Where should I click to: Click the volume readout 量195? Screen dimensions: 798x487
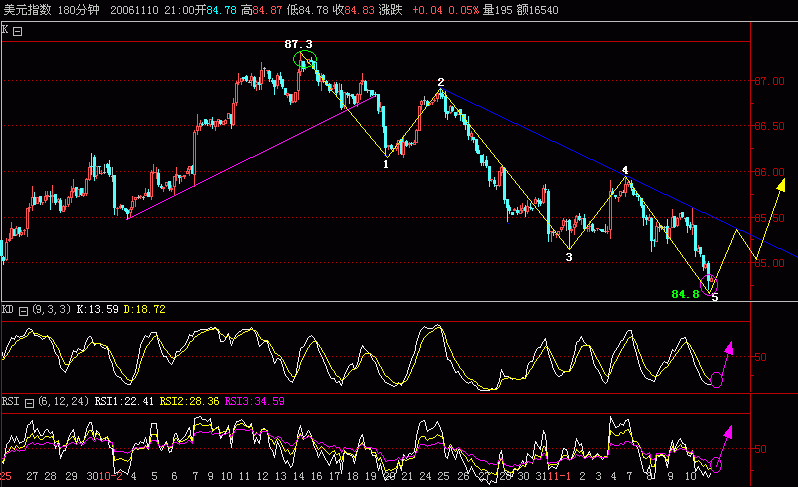coord(497,10)
